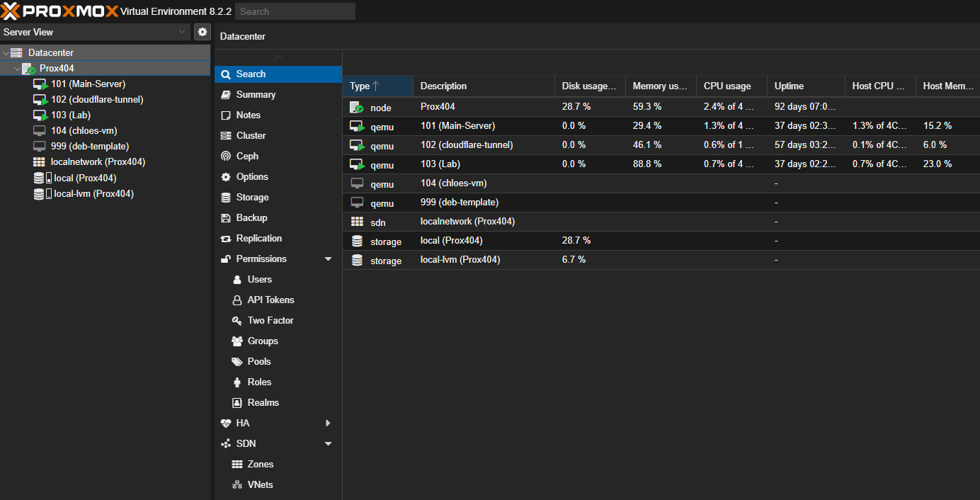Click the Prox404 node icon in results table
Screen dimensions: 980x500
point(357,108)
